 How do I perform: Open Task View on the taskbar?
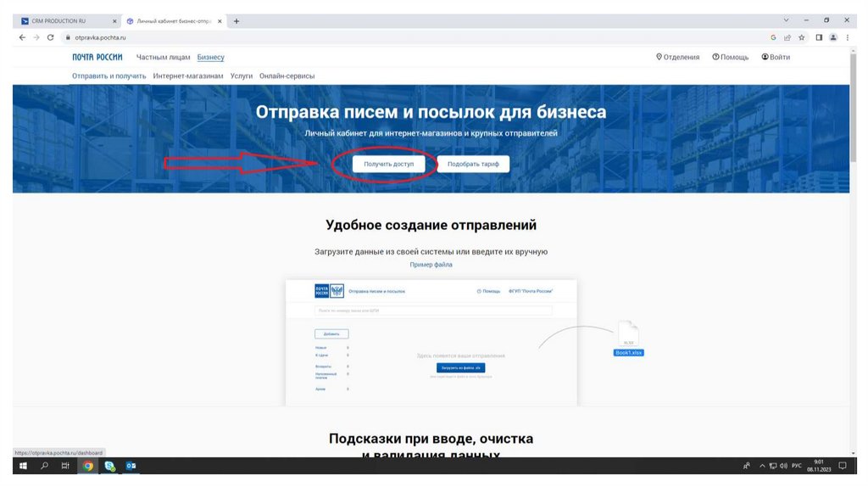[x=65, y=466]
